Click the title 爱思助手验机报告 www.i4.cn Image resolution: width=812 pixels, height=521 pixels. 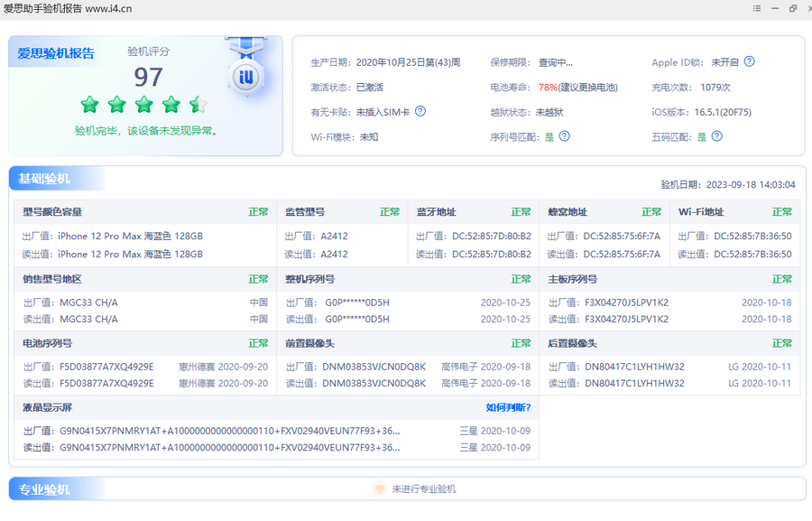[68, 9]
